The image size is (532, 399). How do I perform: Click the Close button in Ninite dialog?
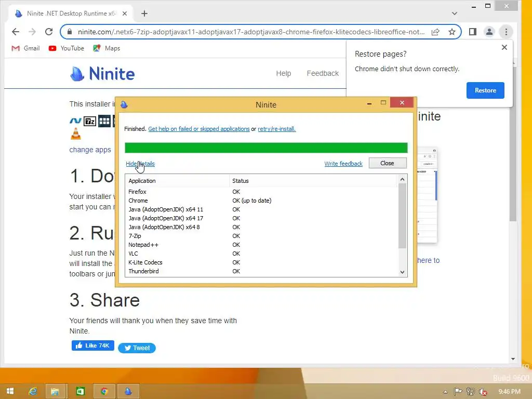click(x=388, y=163)
